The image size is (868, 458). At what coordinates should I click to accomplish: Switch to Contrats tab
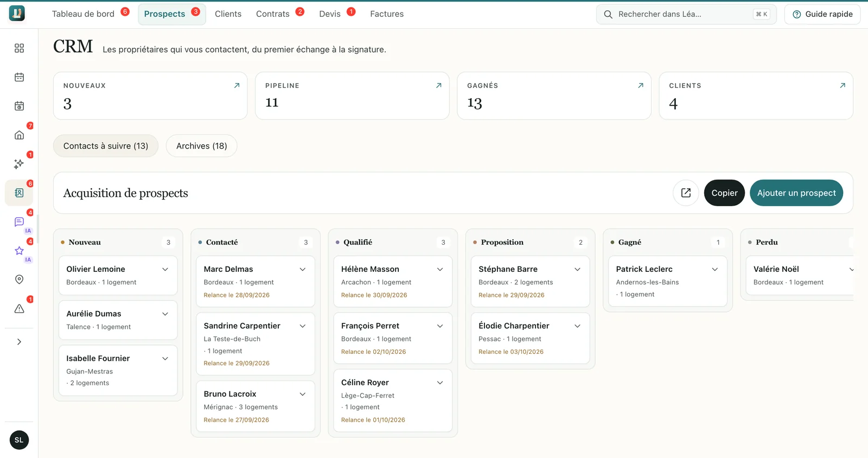point(273,14)
